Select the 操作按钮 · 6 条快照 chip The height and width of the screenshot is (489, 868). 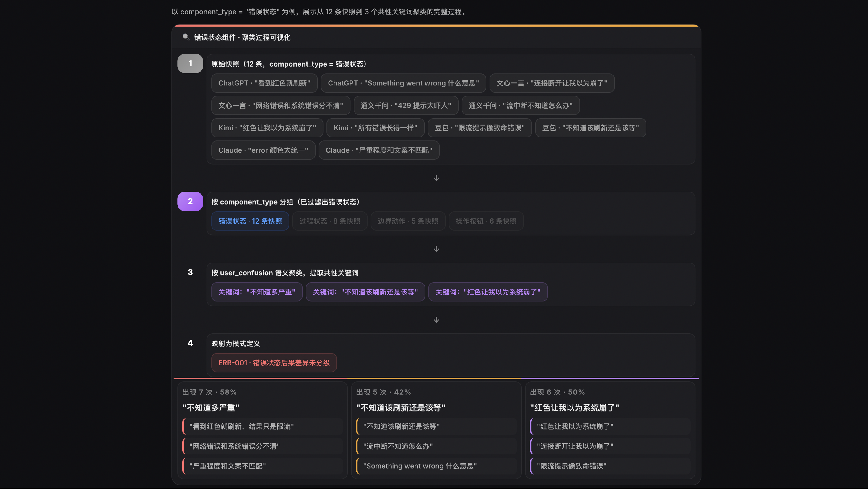[x=486, y=221]
